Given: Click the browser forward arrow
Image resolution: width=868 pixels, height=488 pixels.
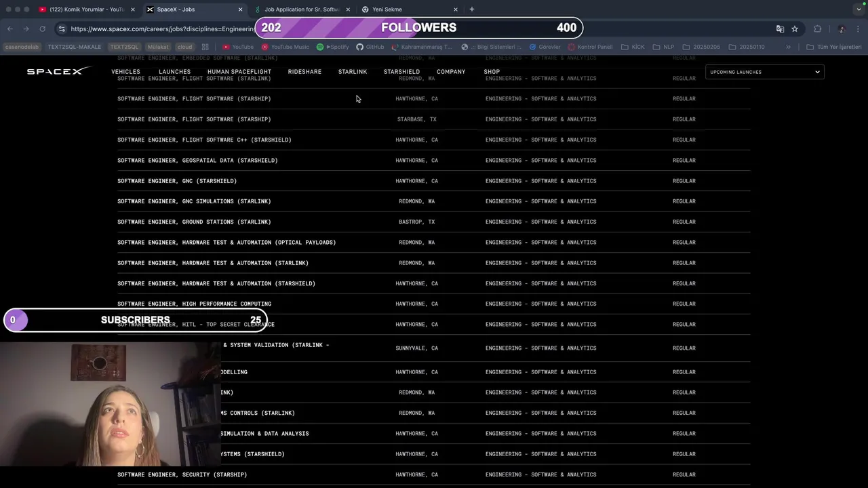Looking at the screenshot, I should 26,28.
